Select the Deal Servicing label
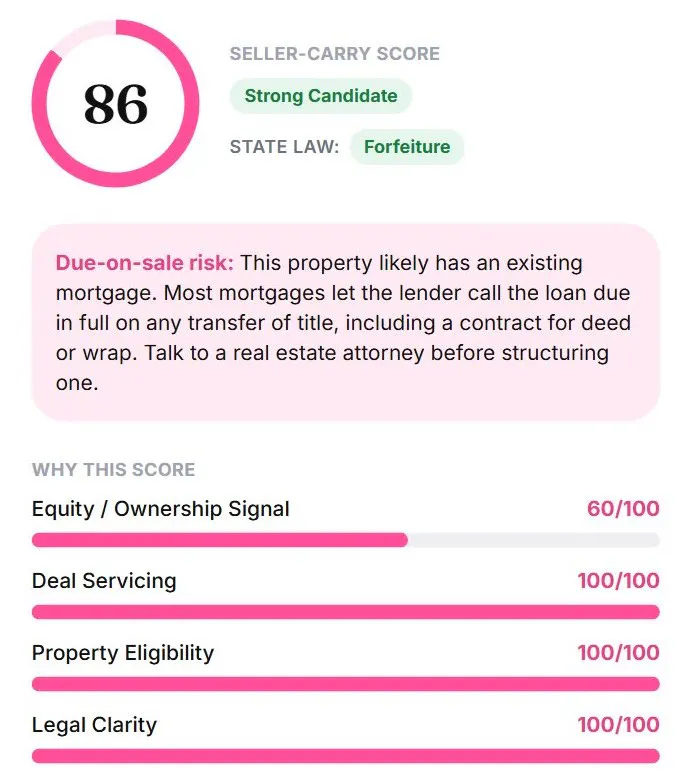690x780 pixels. (x=104, y=581)
